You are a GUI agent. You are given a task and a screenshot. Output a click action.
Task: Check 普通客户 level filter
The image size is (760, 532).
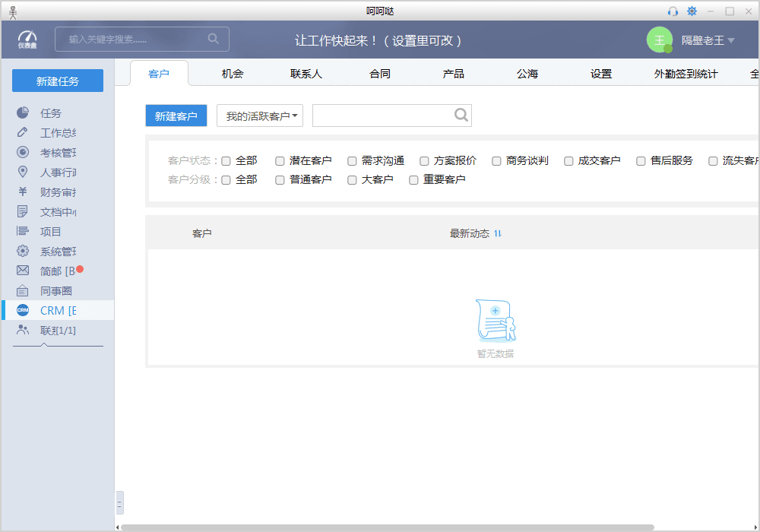point(280,180)
